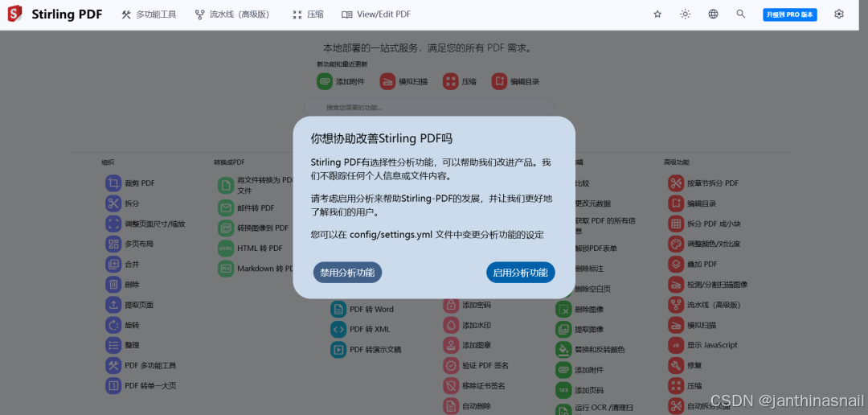
Task: Open settings with the gear icon
Action: coord(838,14)
